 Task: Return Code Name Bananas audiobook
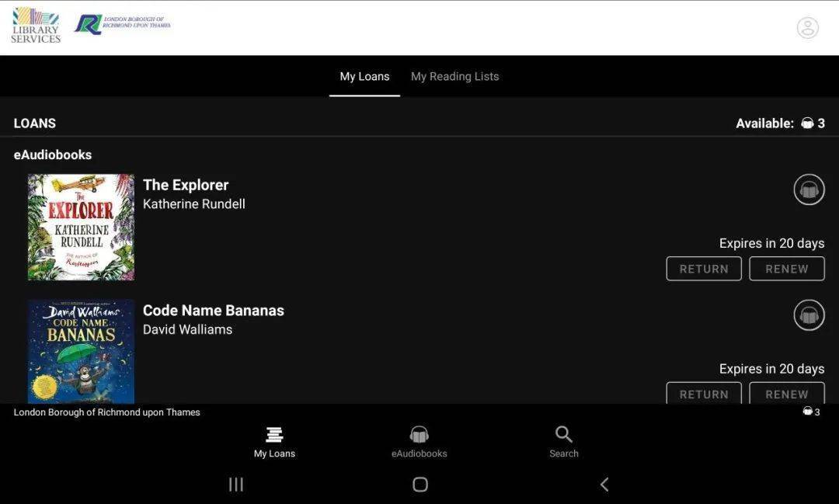[x=704, y=393]
